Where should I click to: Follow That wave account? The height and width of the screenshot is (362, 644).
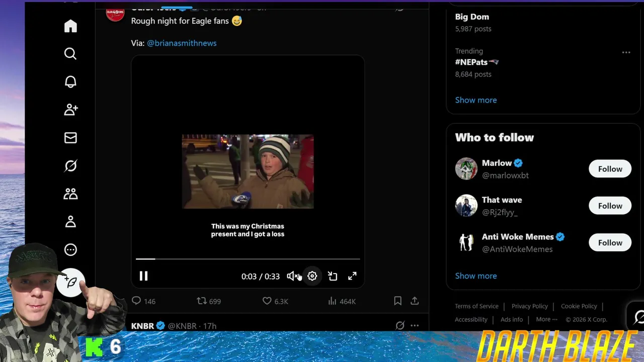[x=610, y=206]
